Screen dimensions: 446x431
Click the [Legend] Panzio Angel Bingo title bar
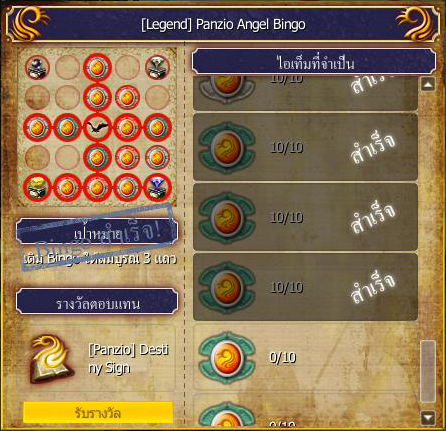tap(223, 24)
